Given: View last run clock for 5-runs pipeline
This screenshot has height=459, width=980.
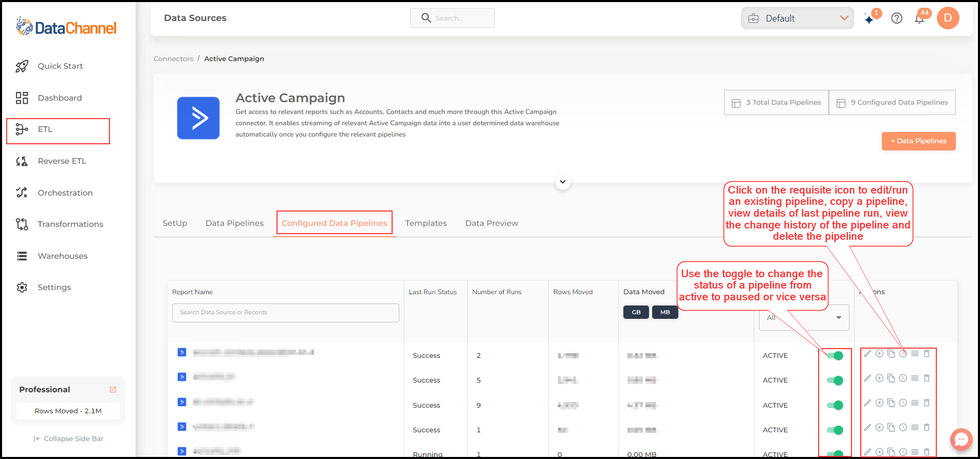Looking at the screenshot, I should pyautogui.click(x=903, y=378).
